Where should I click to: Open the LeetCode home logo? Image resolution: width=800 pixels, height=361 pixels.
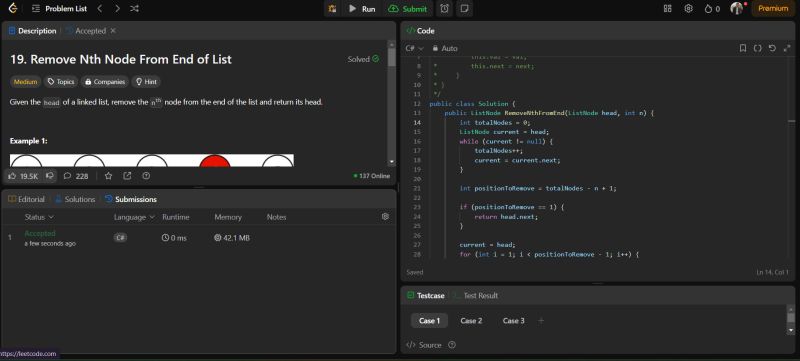[x=13, y=9]
